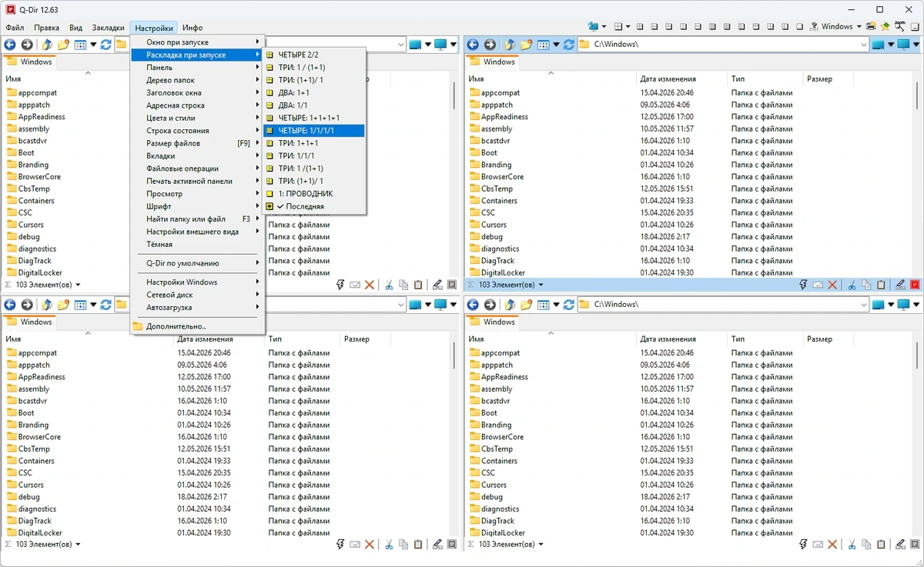The height and width of the screenshot is (567, 924).
Task: Open the 'Файл' menu
Action: [x=15, y=28]
